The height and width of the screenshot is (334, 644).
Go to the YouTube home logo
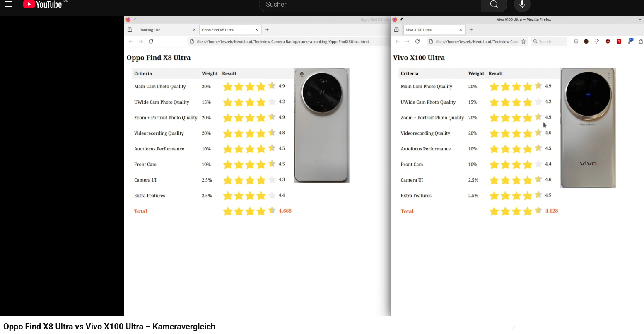(x=43, y=5)
